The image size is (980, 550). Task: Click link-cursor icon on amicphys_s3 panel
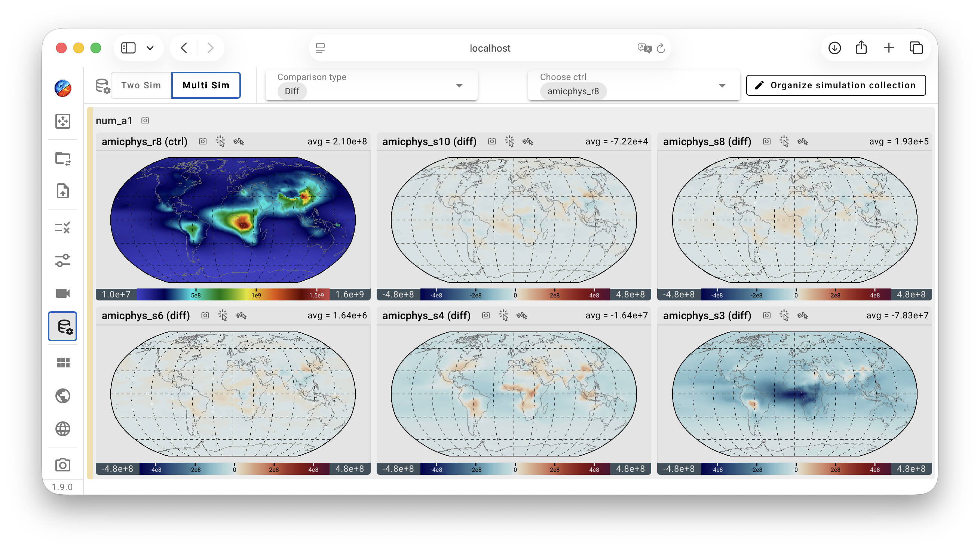(x=803, y=315)
